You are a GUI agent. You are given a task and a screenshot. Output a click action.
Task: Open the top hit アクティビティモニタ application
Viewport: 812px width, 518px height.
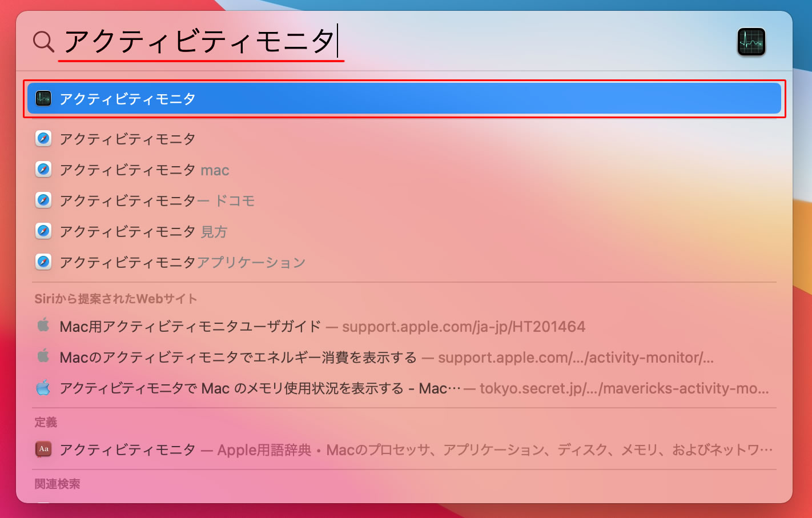(404, 98)
